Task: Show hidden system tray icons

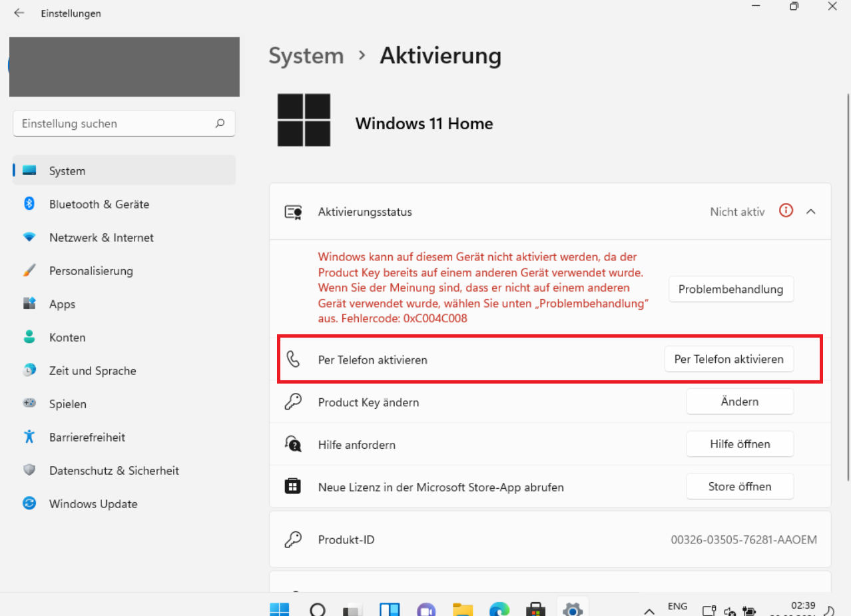Action: pos(649,610)
